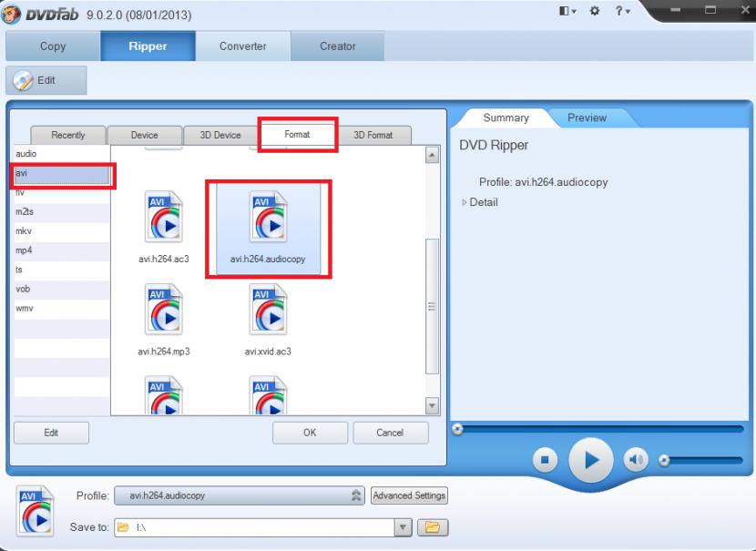This screenshot has width=756, height=551.
Task: Open the Format profile tab
Action: (297, 135)
